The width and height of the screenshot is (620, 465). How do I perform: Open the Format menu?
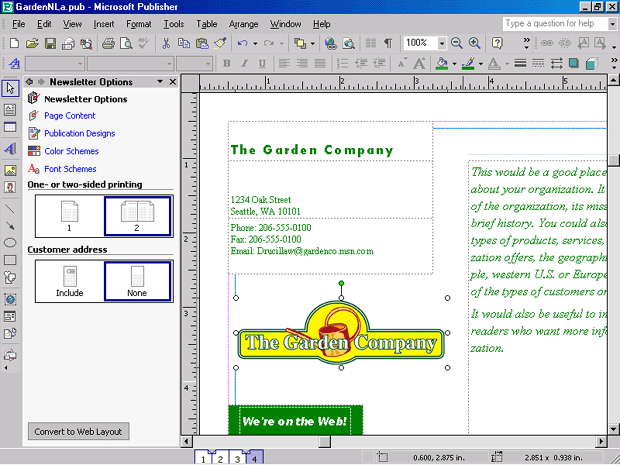pos(139,24)
